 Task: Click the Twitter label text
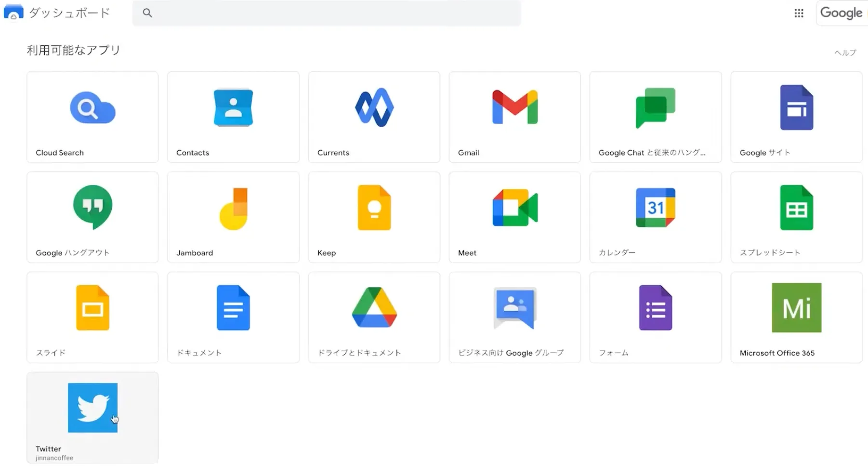tap(48, 449)
